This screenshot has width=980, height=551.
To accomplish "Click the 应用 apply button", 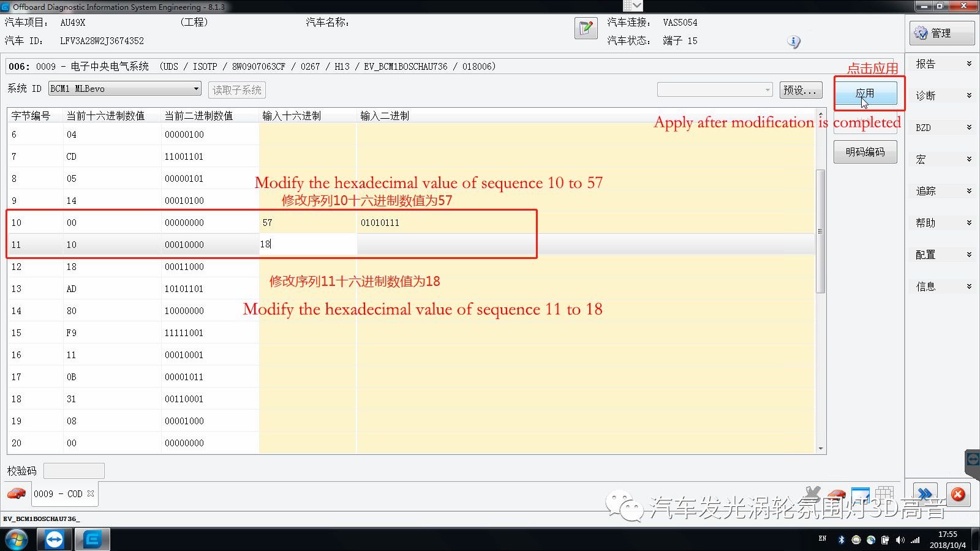I will pos(865,94).
